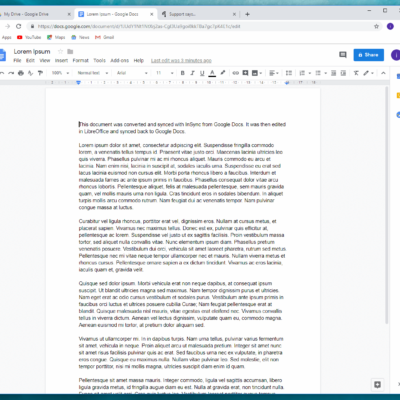Expand the bulleted list dropdown arrow
The height and width of the screenshot is (400, 400).
coord(325,73)
